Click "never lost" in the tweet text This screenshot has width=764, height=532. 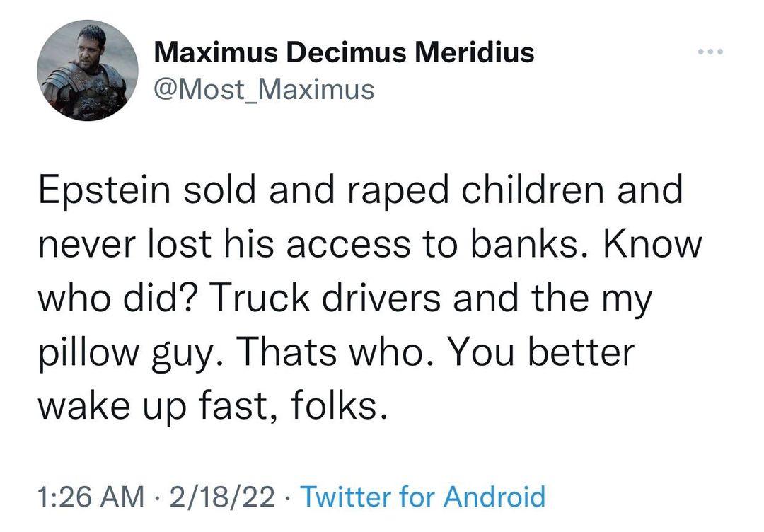124,244
